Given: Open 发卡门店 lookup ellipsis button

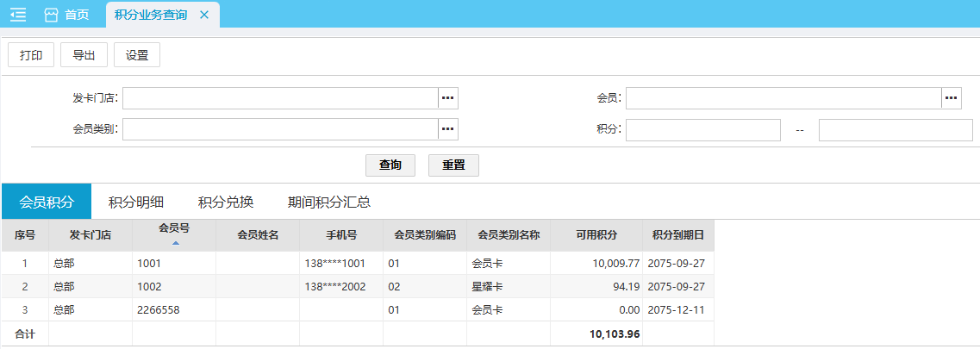Looking at the screenshot, I should point(448,98).
